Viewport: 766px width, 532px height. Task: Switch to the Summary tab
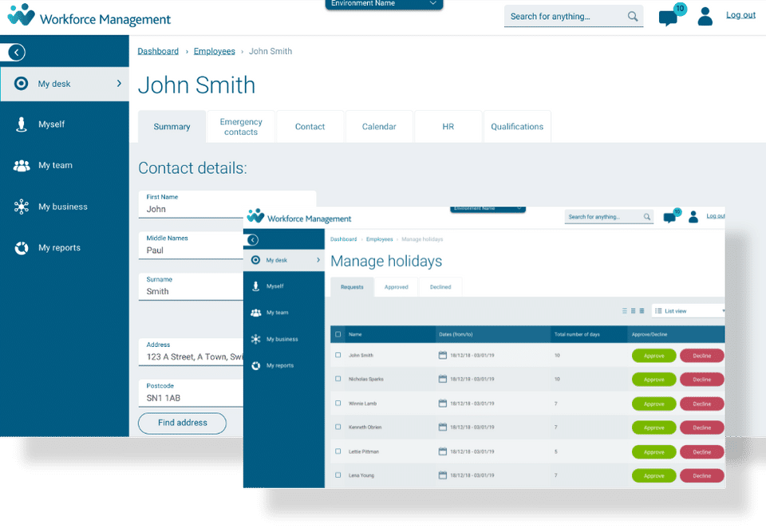pos(172,127)
